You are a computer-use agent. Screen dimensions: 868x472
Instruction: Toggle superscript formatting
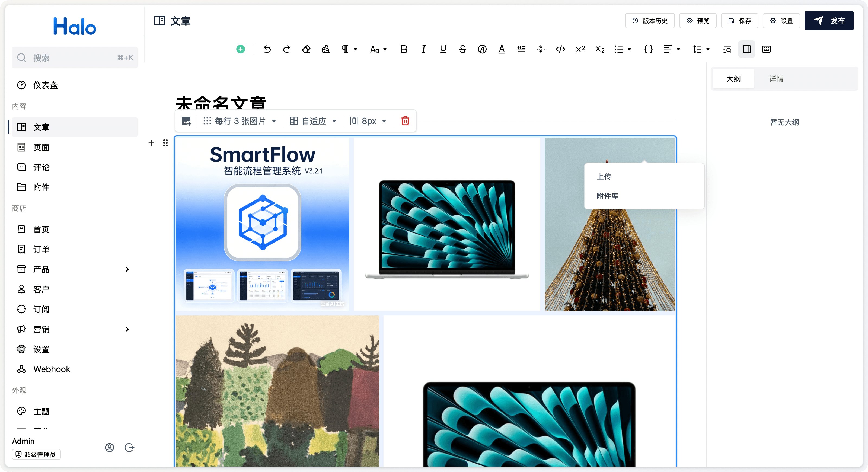coord(580,49)
